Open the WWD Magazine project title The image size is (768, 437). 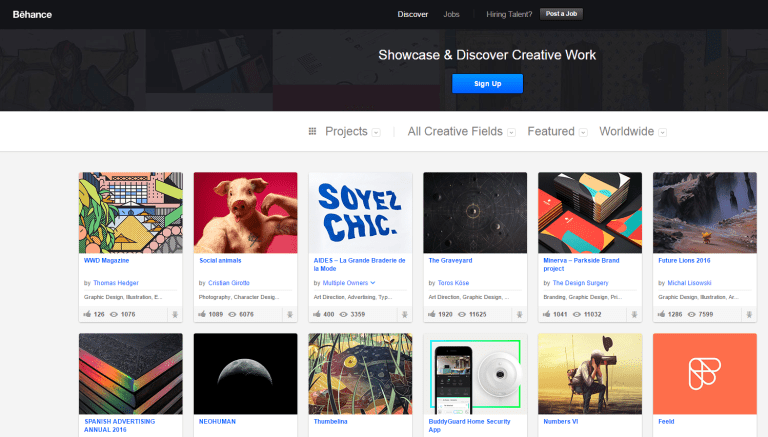point(106,261)
